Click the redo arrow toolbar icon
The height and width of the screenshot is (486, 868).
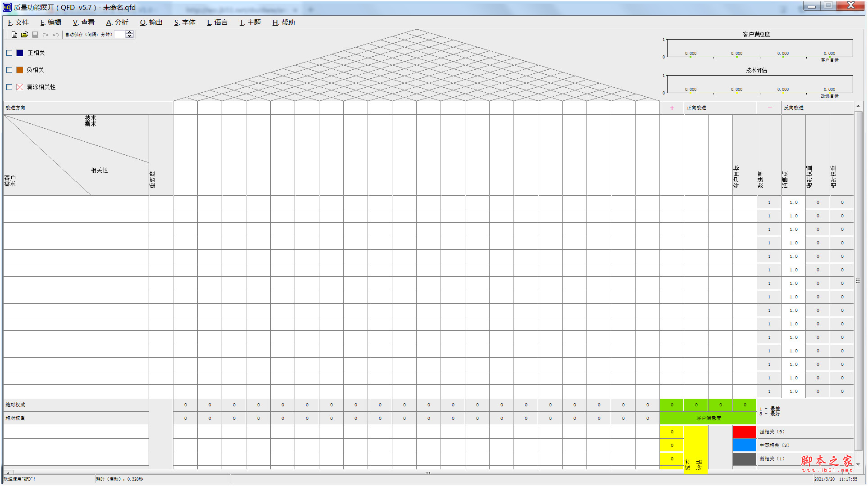click(45, 35)
